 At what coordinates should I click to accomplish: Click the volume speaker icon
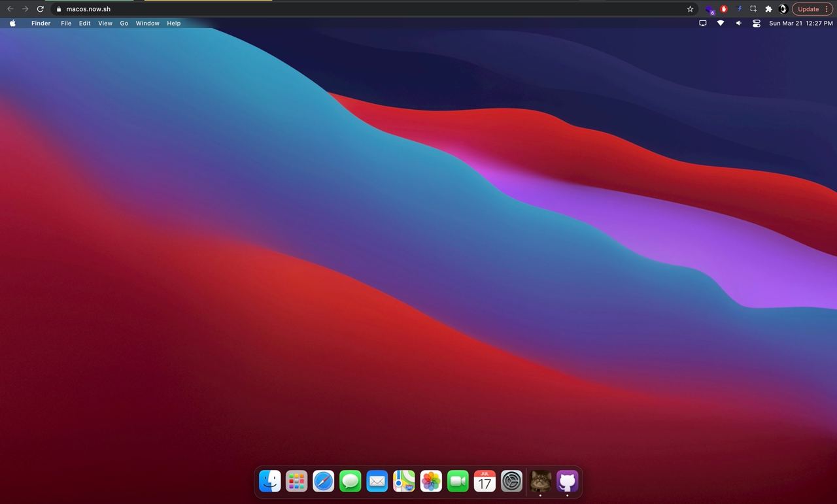[x=738, y=23]
